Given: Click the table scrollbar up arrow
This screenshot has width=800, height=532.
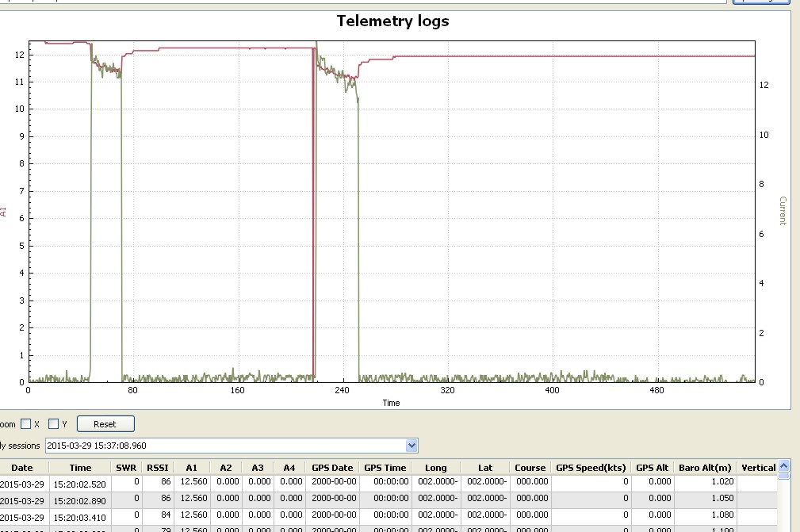Looking at the screenshot, I should click(784, 467).
